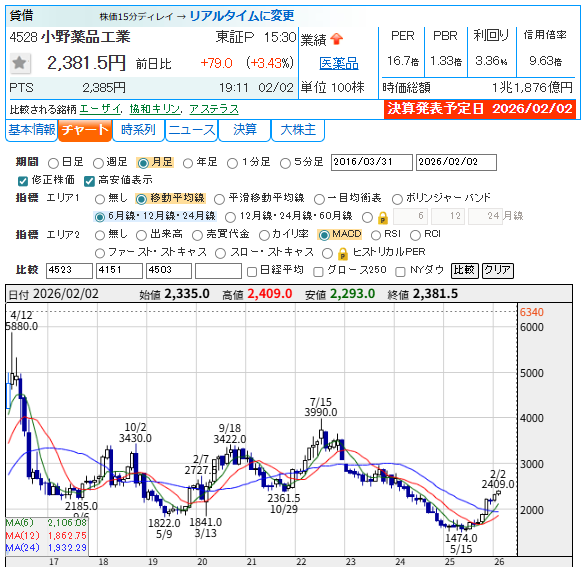Open the 協和キリン comparison link
Viewport: 583px width, 567px height.
point(155,109)
